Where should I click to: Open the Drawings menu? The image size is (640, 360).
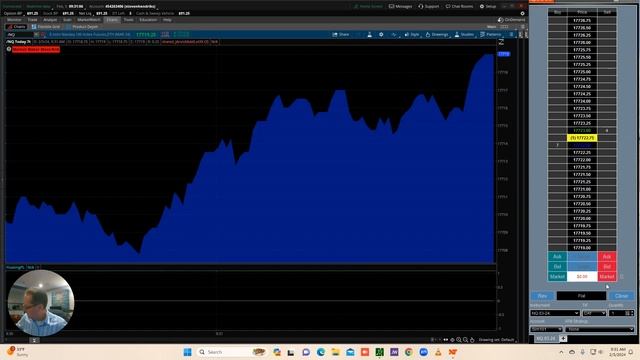click(x=437, y=35)
